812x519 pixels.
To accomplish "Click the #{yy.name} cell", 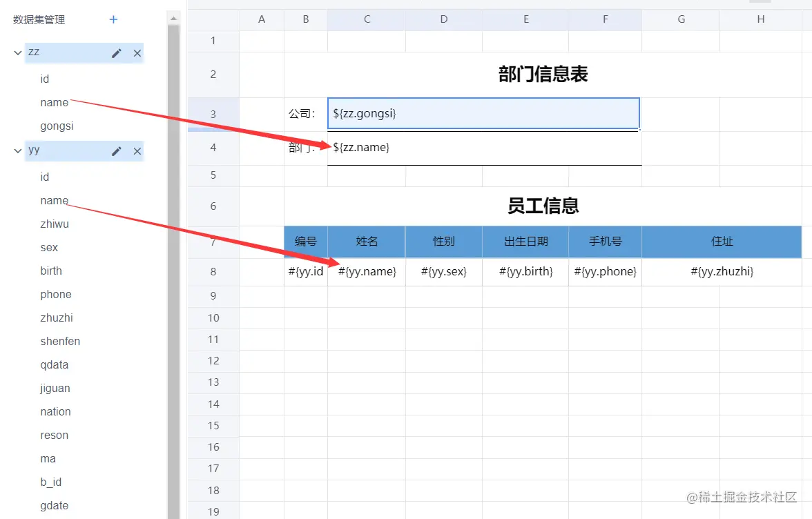I will (x=367, y=272).
